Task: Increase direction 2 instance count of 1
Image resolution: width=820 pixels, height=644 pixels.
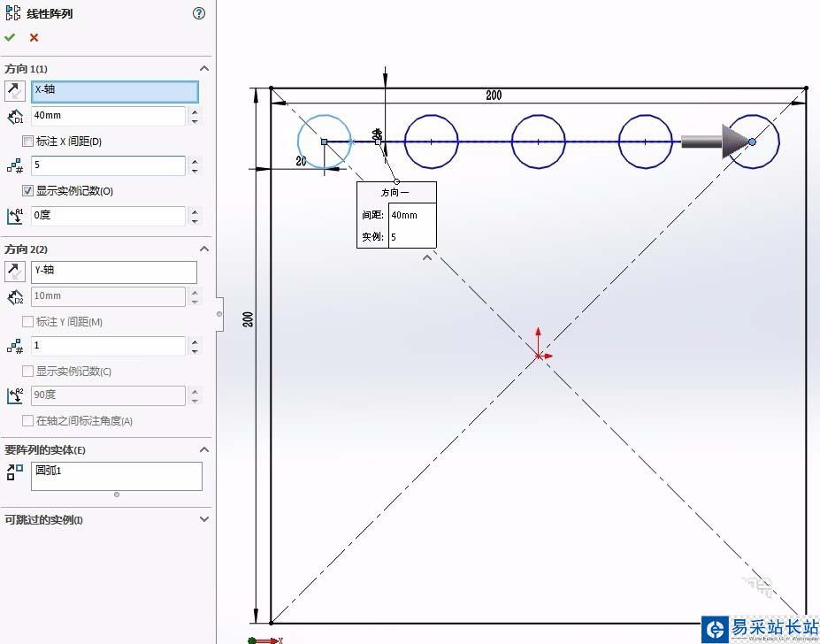Action: pos(195,341)
